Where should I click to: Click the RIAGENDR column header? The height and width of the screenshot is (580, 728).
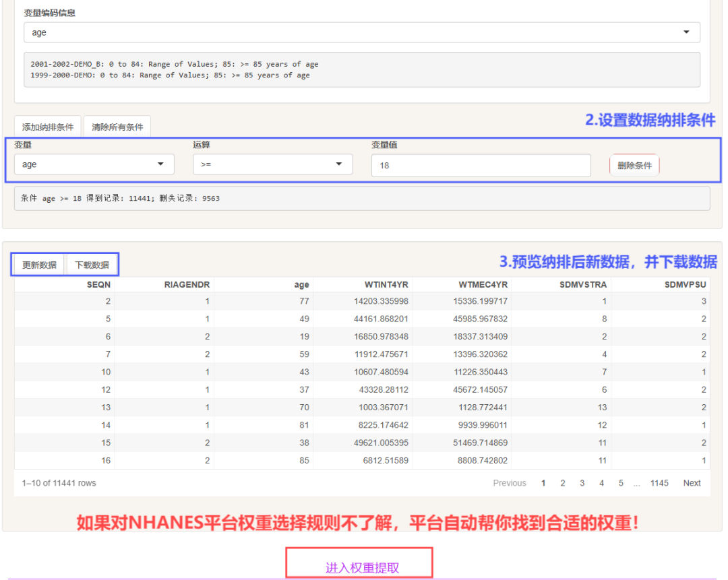pyautogui.click(x=189, y=284)
